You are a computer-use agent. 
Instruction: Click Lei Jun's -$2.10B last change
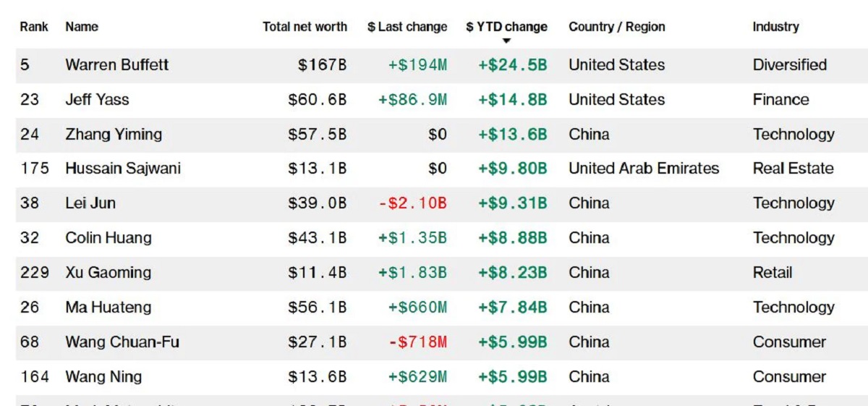[413, 203]
